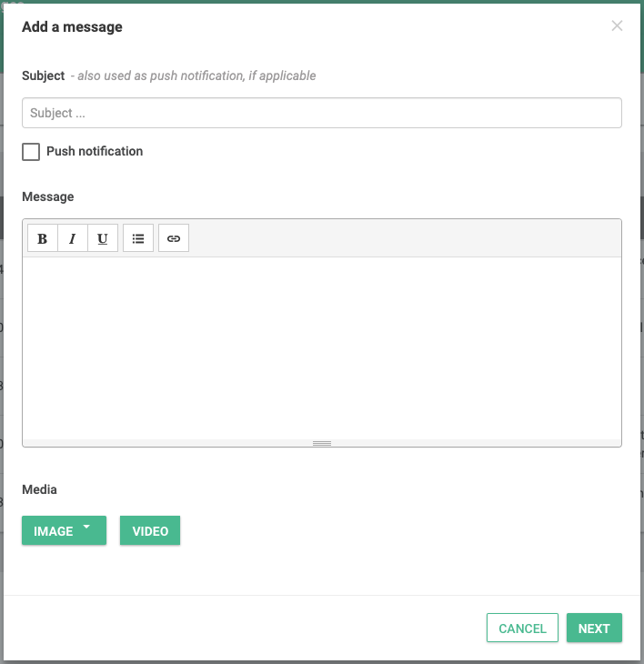Viewport: 644px width, 664px height.
Task: Add a VIDEO to the message
Action: click(x=150, y=530)
